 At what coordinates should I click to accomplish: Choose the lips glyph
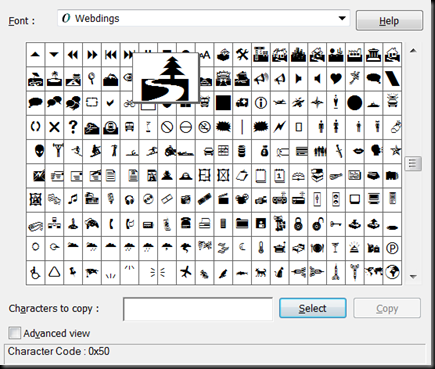point(358,151)
